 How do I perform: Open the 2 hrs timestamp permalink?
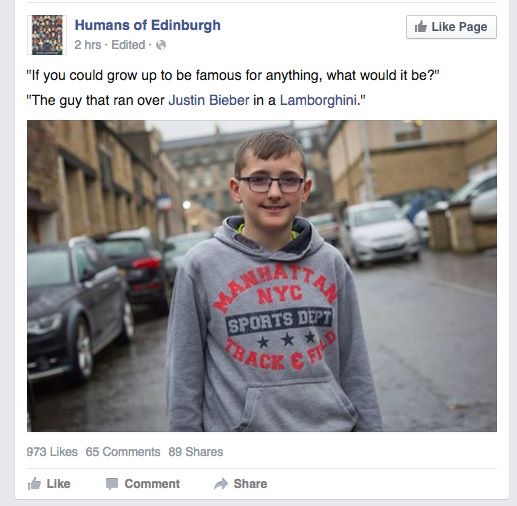(88, 45)
